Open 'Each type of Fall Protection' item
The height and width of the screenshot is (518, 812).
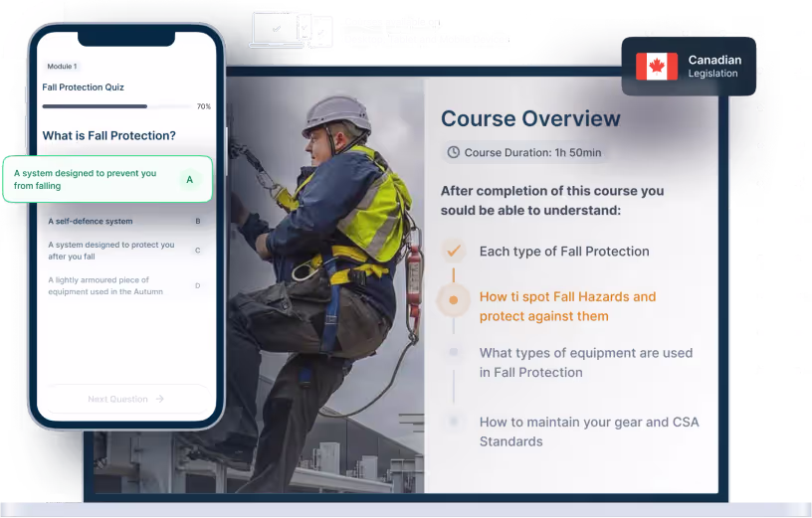(564, 252)
